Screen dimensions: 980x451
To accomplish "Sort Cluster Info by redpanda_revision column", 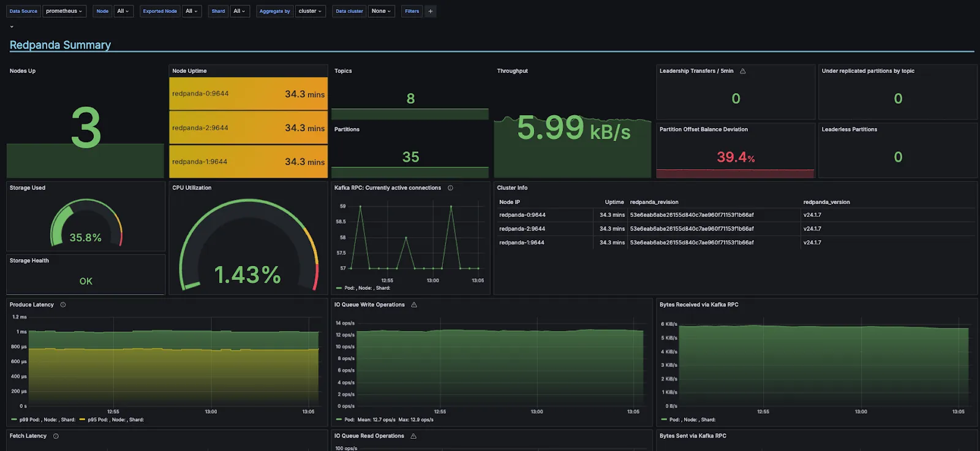I will pos(654,202).
